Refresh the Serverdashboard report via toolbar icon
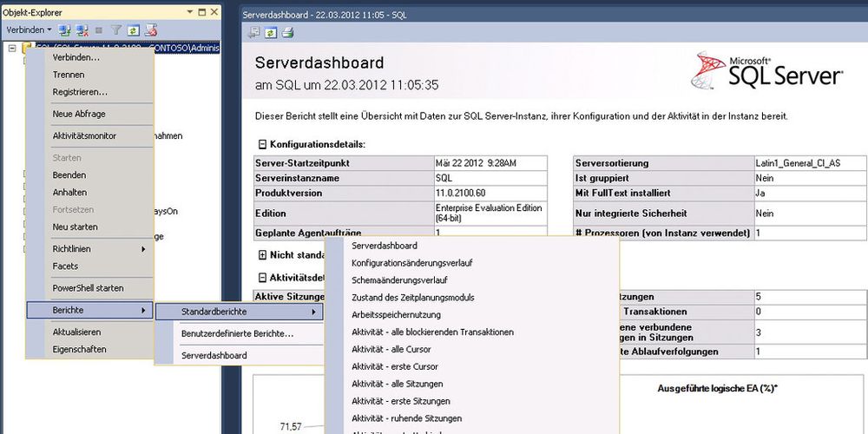The image size is (868, 434). [271, 33]
